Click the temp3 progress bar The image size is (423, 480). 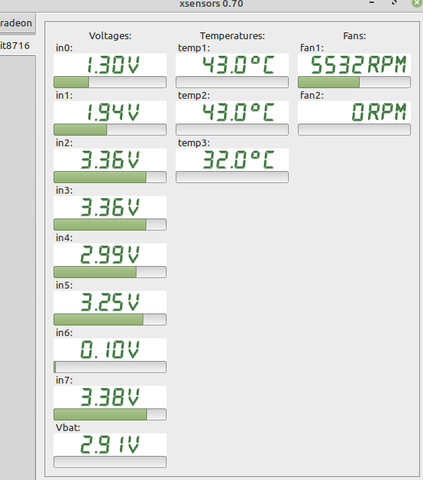click(x=232, y=177)
